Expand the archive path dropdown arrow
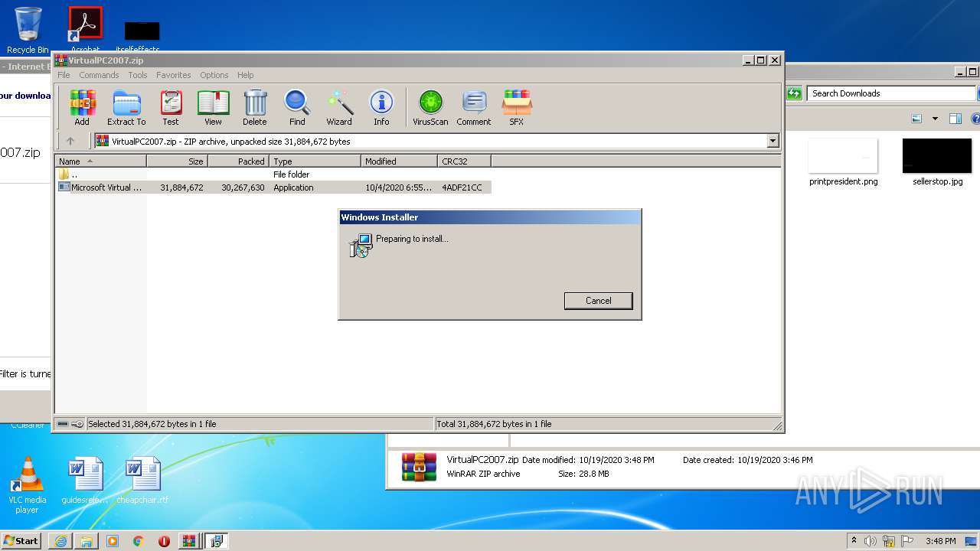The image size is (980, 551). point(773,141)
